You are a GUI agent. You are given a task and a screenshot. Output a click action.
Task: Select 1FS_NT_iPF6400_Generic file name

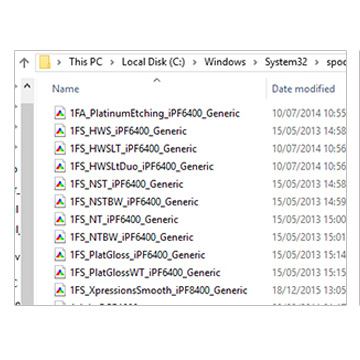[124, 220]
